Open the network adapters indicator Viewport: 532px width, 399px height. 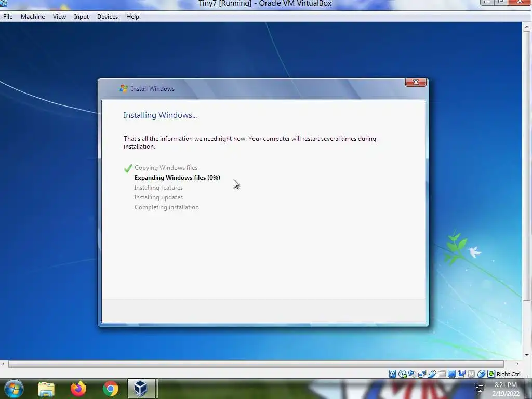click(x=422, y=374)
